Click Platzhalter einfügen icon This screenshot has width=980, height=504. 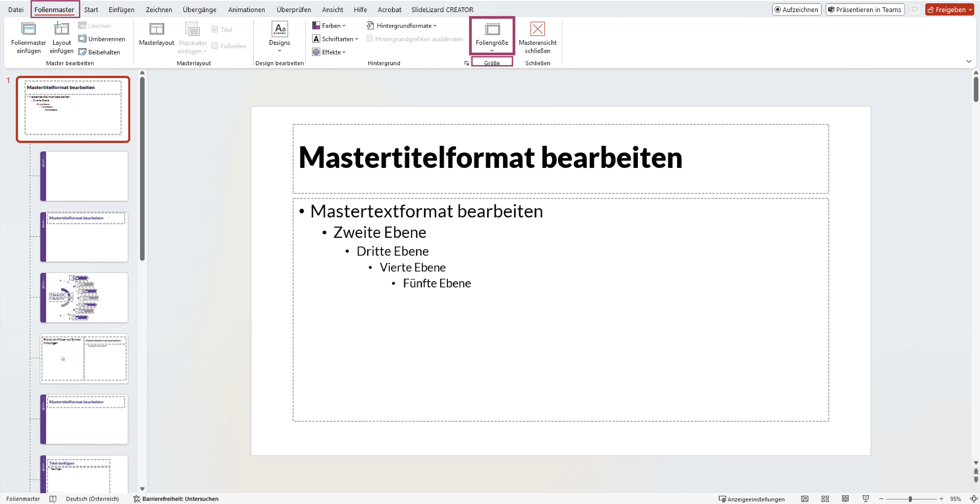tap(192, 29)
